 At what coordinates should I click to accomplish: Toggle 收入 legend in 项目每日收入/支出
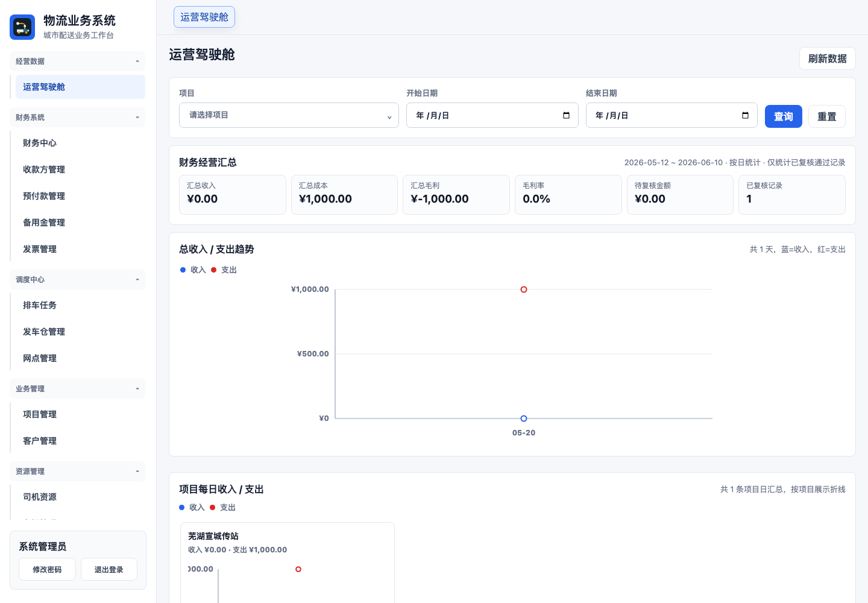click(192, 507)
